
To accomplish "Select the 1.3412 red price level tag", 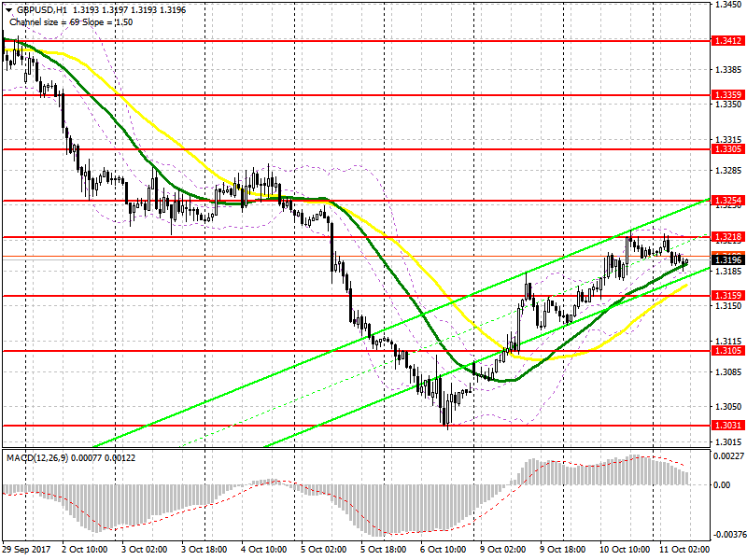I will click(727, 41).
